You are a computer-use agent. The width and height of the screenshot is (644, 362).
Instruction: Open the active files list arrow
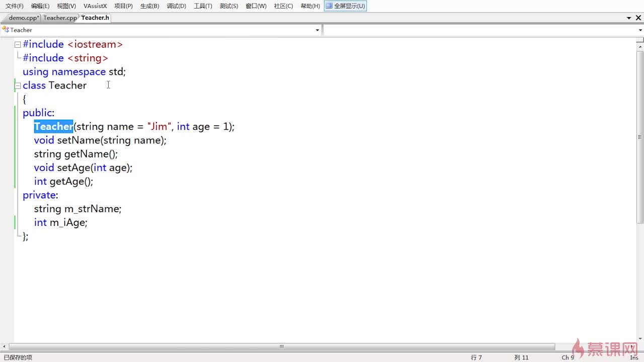pyautogui.click(x=629, y=18)
